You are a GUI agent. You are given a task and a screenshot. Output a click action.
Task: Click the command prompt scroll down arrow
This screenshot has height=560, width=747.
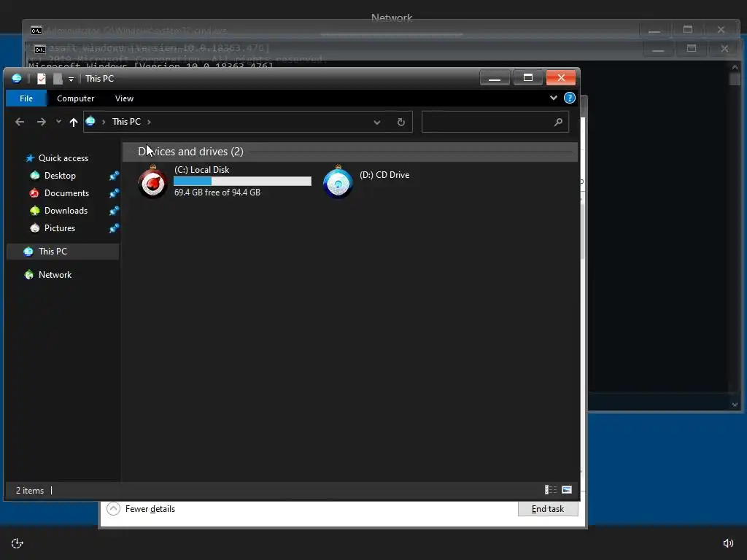coord(735,404)
